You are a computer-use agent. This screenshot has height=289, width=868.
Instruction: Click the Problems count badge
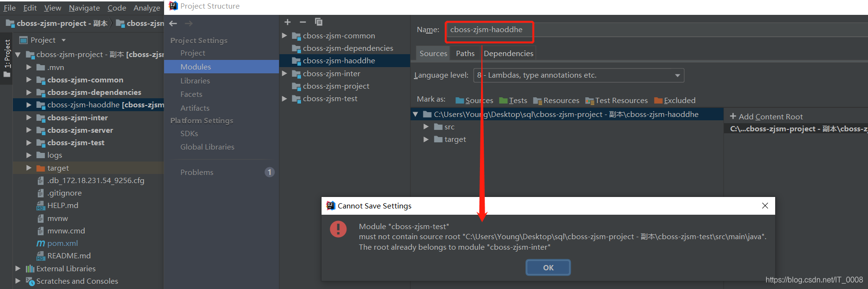pyautogui.click(x=270, y=172)
